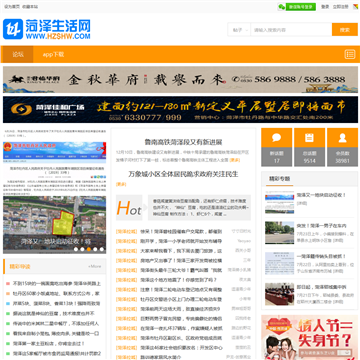Click the orange 搜索 button
The height and width of the screenshot is (360, 360).
[345, 30]
